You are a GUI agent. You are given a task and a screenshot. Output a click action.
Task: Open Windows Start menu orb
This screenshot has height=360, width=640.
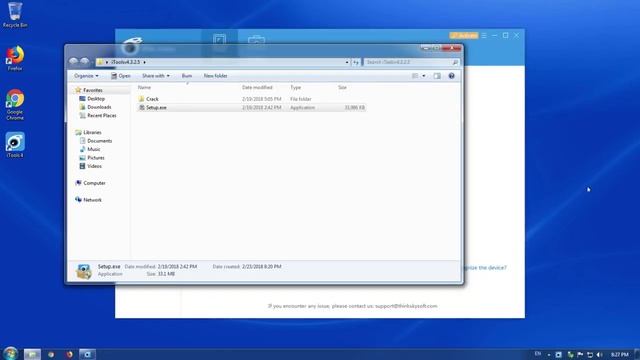pyautogui.click(x=10, y=353)
